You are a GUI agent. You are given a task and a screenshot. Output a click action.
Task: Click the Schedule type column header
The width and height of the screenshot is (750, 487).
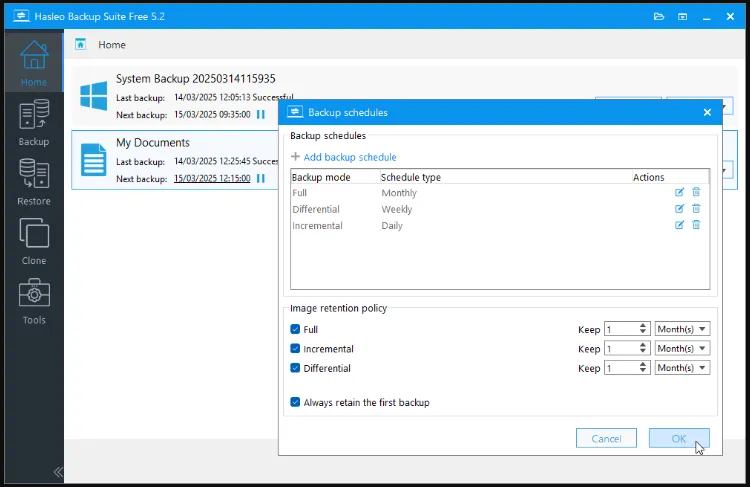pyautogui.click(x=506, y=177)
